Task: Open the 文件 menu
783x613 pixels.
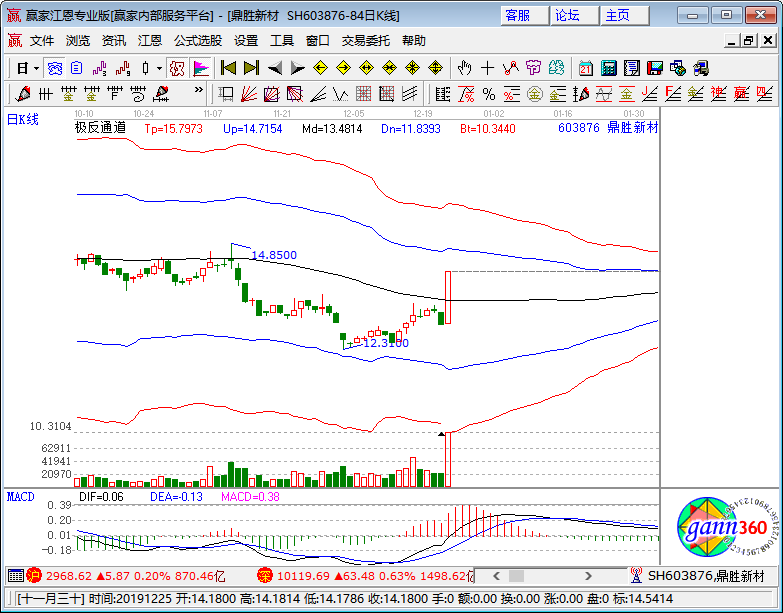Action: point(41,41)
